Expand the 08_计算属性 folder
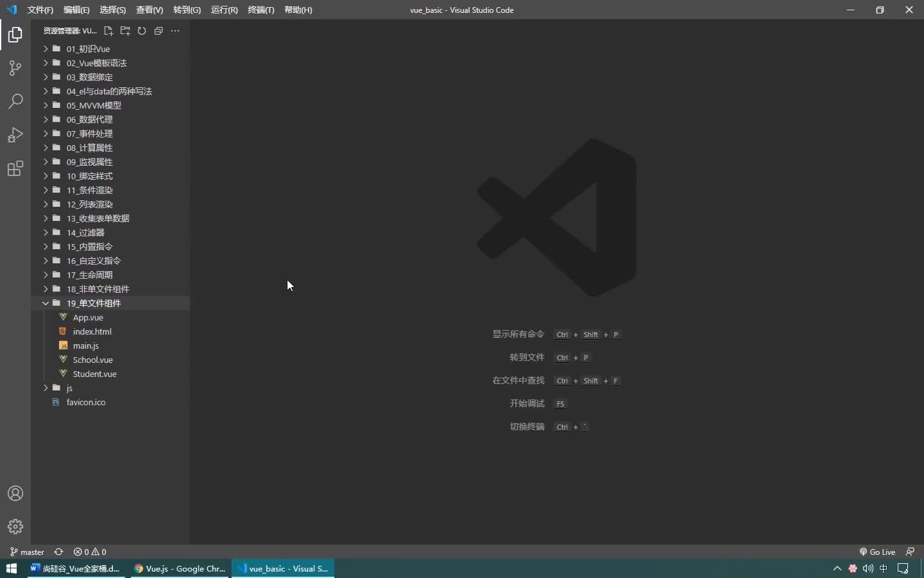 110,148
